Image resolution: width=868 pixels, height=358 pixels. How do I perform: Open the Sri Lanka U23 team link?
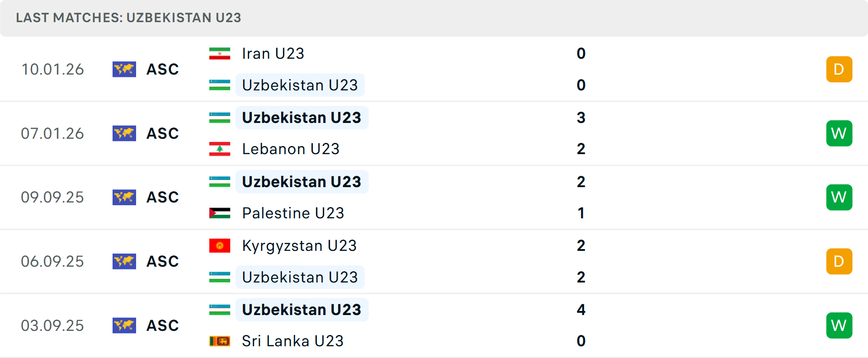[x=292, y=341]
